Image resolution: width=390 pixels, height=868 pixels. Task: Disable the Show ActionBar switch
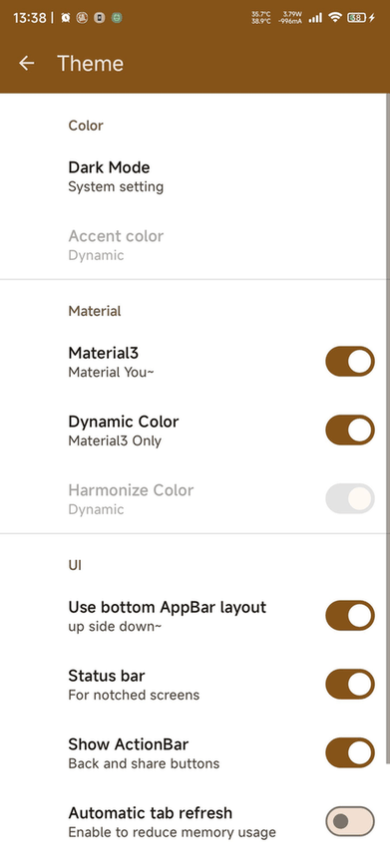click(x=349, y=752)
